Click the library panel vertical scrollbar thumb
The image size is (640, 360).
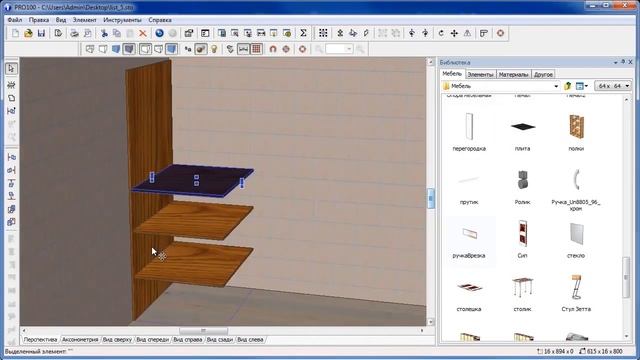pos(626,278)
